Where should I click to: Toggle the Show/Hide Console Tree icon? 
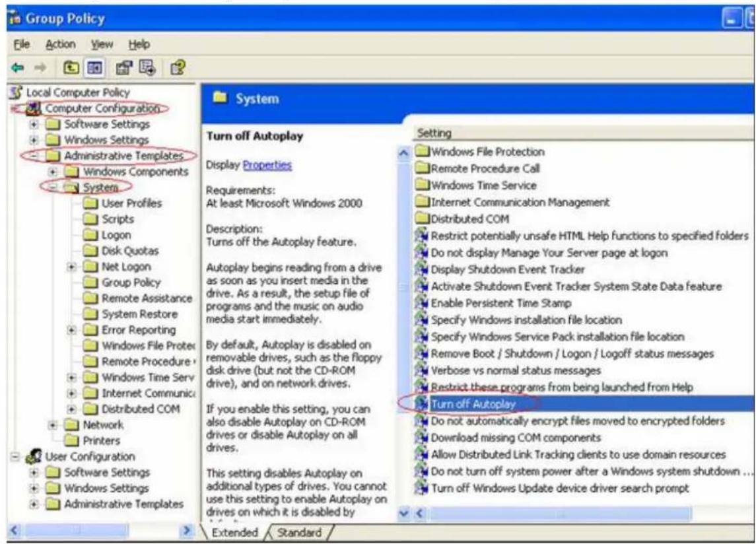point(94,68)
